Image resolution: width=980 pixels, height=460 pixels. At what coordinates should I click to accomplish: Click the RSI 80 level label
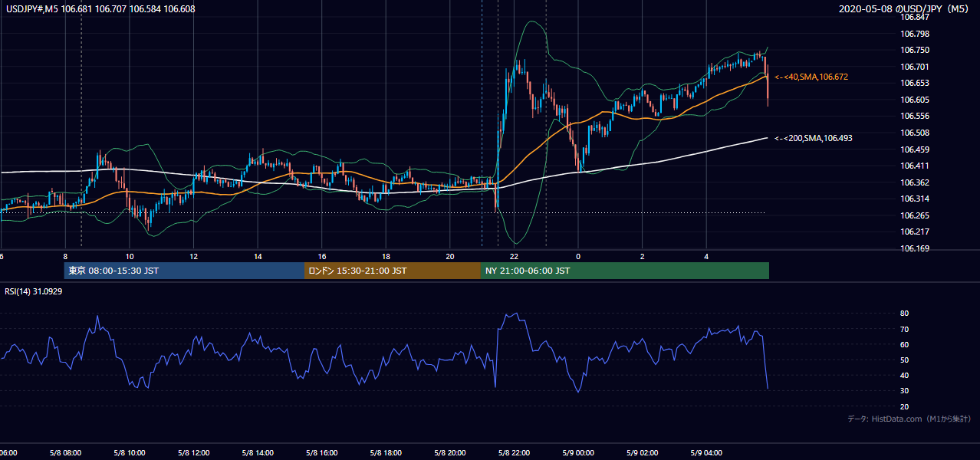[x=905, y=314]
